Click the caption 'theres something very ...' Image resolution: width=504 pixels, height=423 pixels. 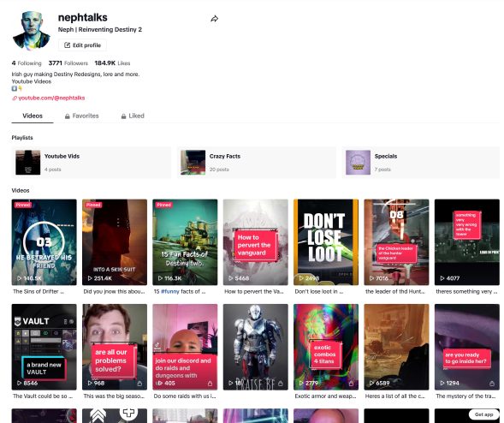(x=466, y=291)
